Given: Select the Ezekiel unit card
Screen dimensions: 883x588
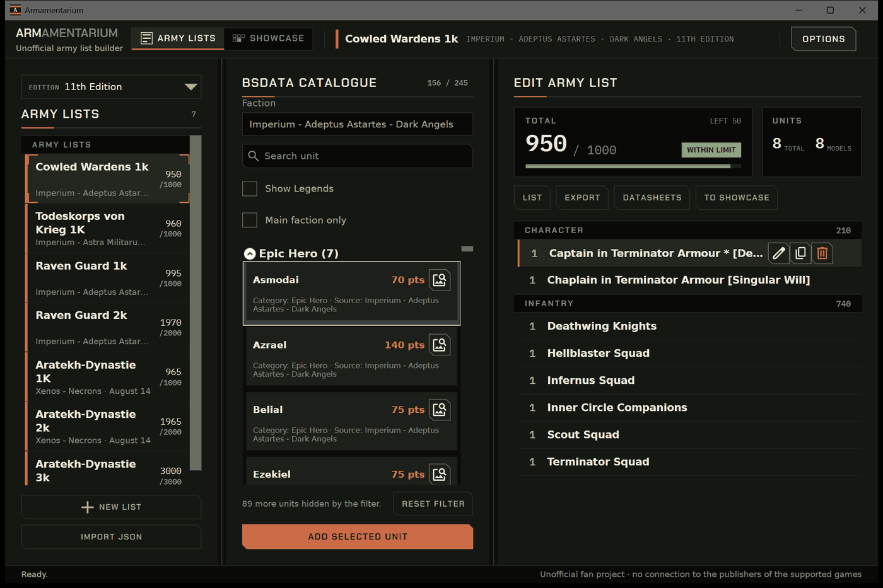Looking at the screenshot, I should tap(351, 471).
